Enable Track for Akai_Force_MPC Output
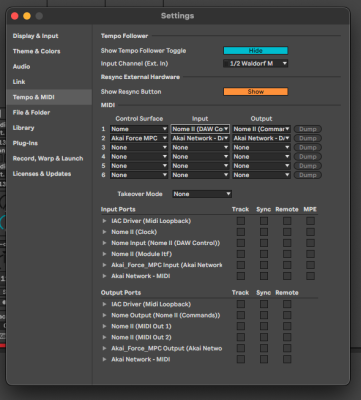 241,348
